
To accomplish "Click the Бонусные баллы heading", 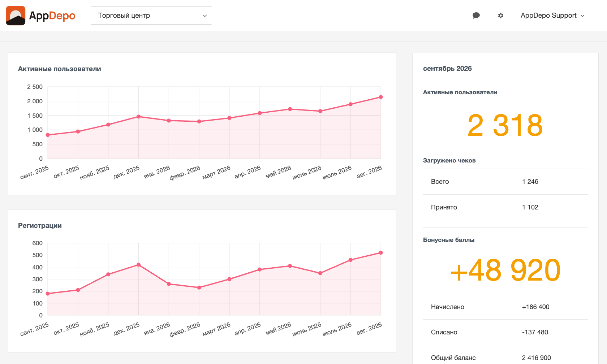I will tap(449, 240).
